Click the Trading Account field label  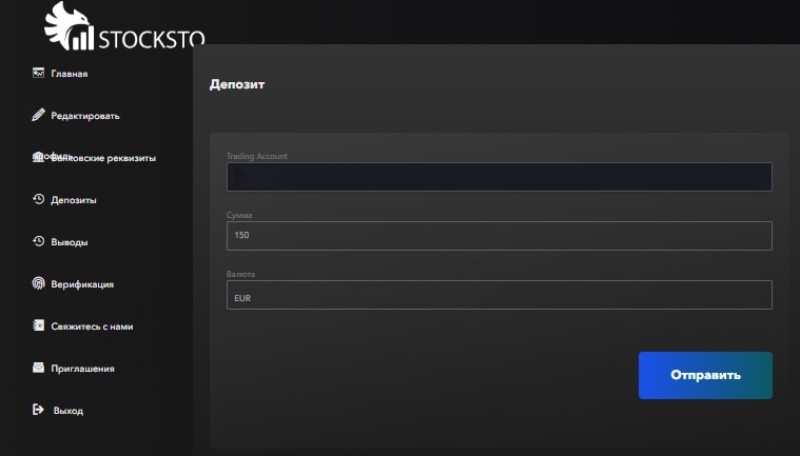click(x=257, y=156)
